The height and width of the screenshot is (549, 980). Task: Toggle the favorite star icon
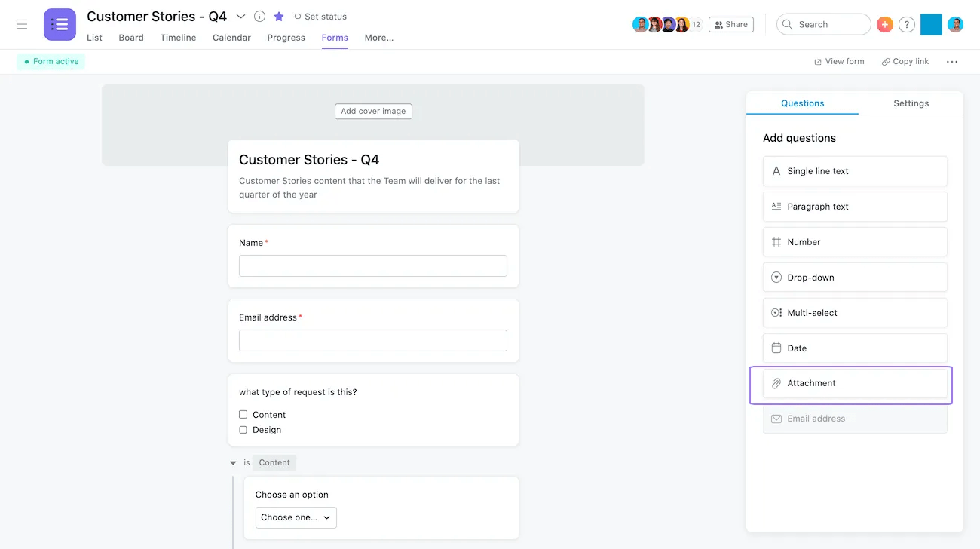pyautogui.click(x=279, y=17)
